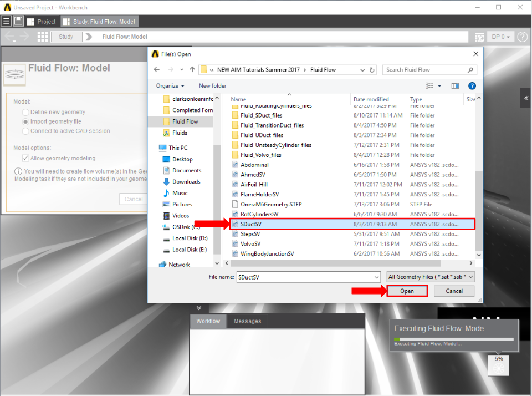The image size is (532, 396).
Task: Toggle the preview pane icon
Action: coord(455,85)
